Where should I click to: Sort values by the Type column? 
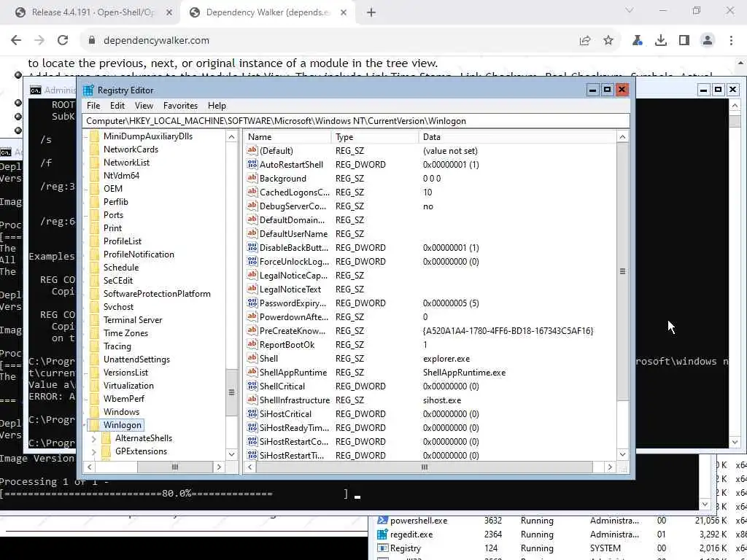pos(374,137)
